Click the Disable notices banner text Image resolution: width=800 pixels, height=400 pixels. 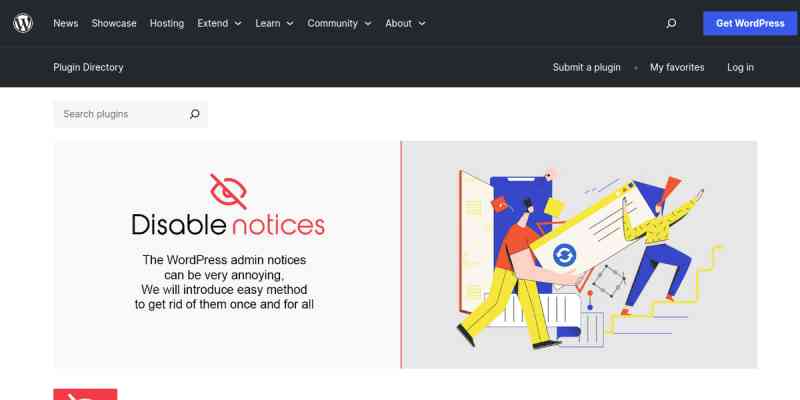click(228, 224)
